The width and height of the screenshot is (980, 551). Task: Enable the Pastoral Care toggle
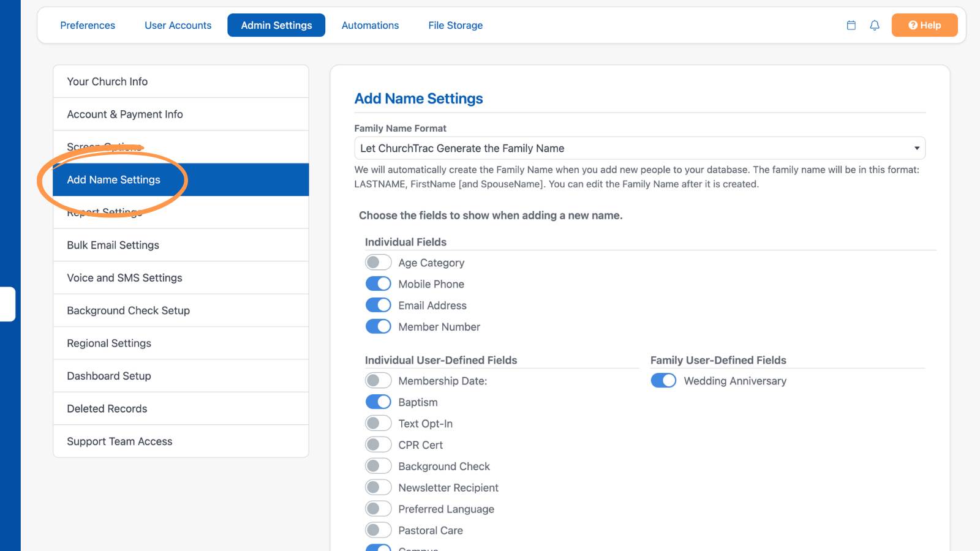(378, 531)
